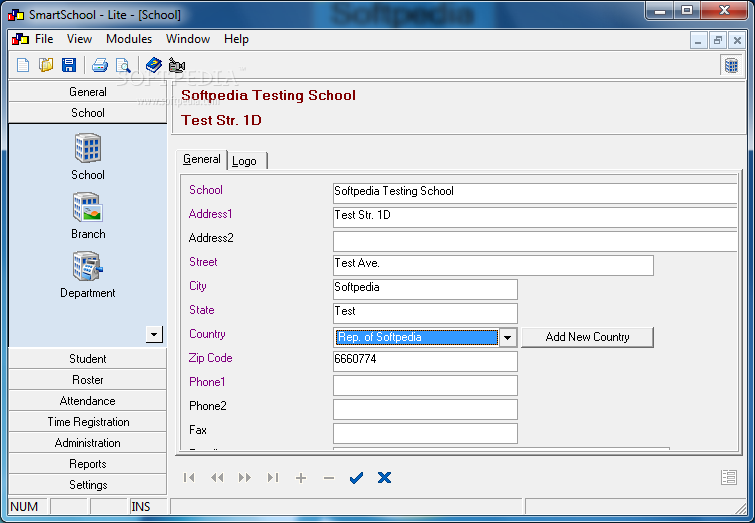Expand the Attendance sidebar section
Screen dimensions: 755x523
[x=88, y=401]
